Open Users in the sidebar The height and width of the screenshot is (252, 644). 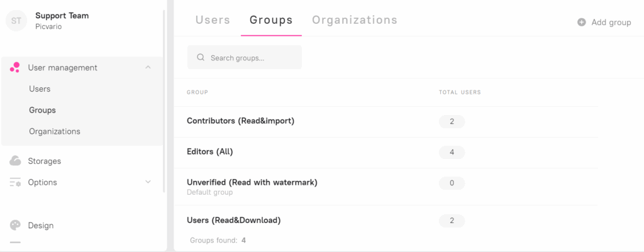click(40, 89)
